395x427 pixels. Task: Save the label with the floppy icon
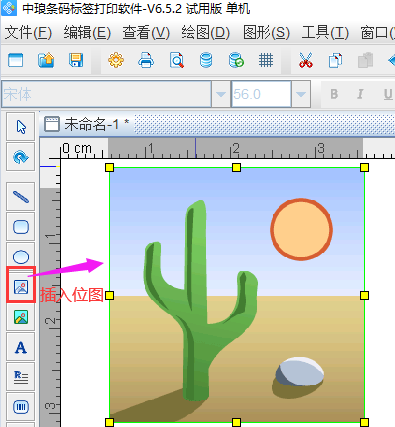pos(76,60)
